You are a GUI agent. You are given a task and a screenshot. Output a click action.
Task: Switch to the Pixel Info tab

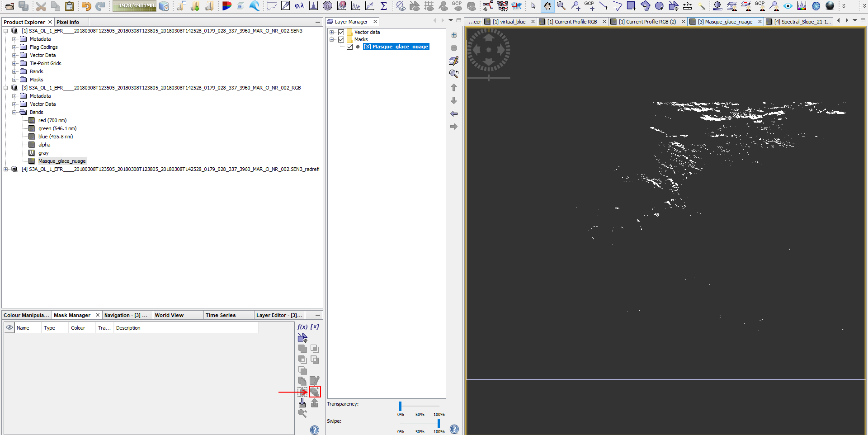coord(67,22)
